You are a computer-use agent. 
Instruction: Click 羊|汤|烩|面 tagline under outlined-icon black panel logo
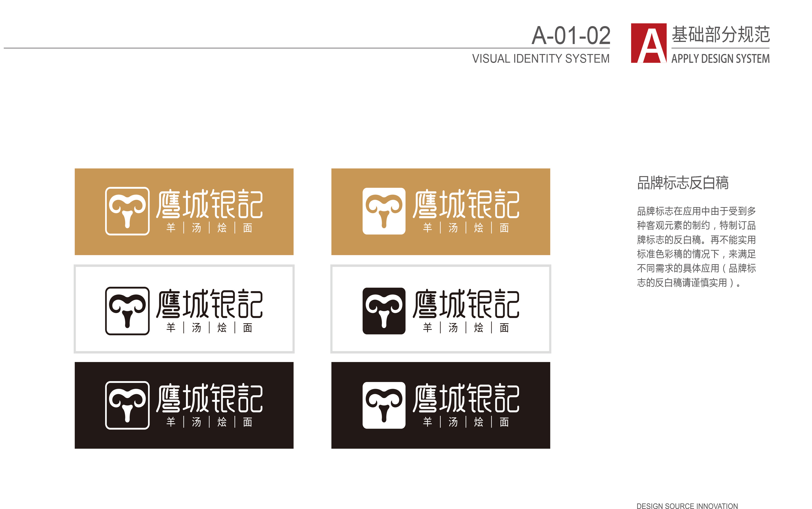pos(209,422)
